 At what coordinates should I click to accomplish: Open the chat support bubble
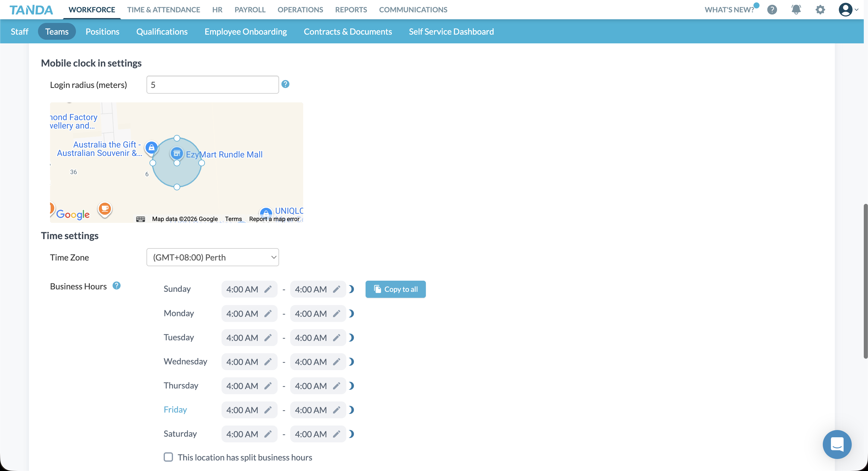click(837, 444)
